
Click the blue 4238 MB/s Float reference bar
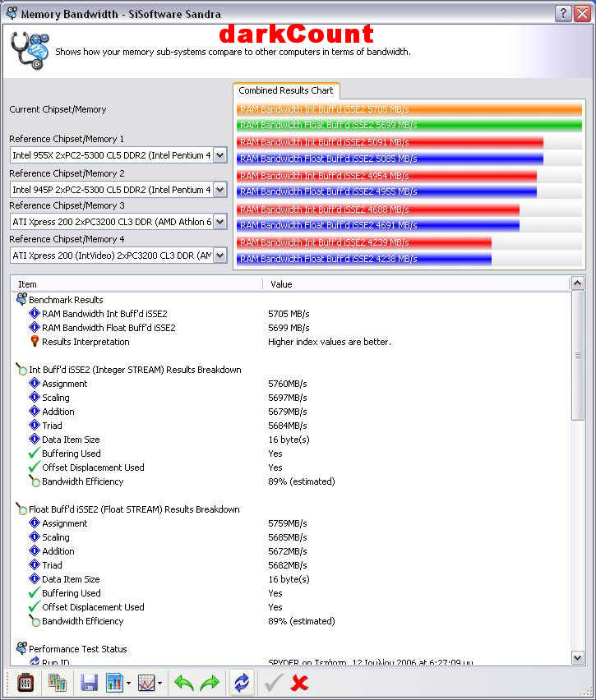coord(364,259)
